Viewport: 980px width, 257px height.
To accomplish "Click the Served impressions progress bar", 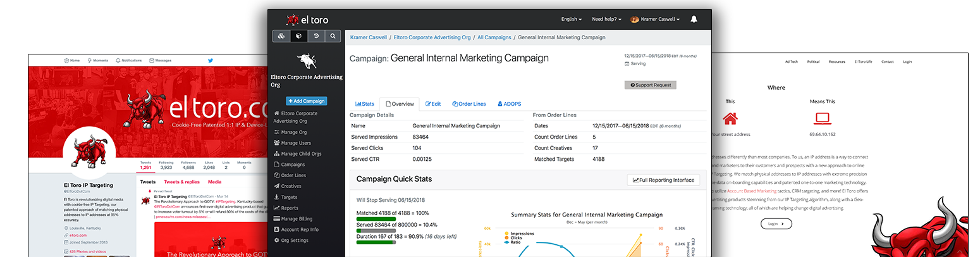I will (x=376, y=230).
